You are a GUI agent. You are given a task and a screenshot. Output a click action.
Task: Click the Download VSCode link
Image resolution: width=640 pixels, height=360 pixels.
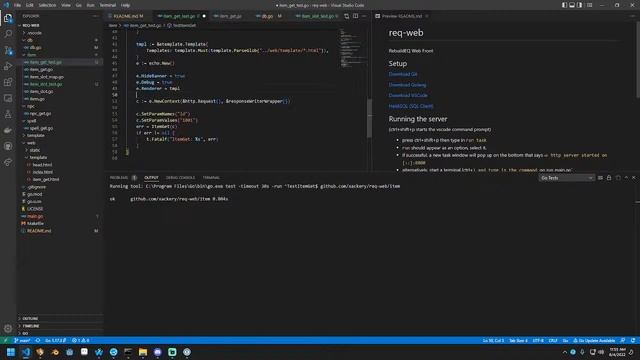408,96
